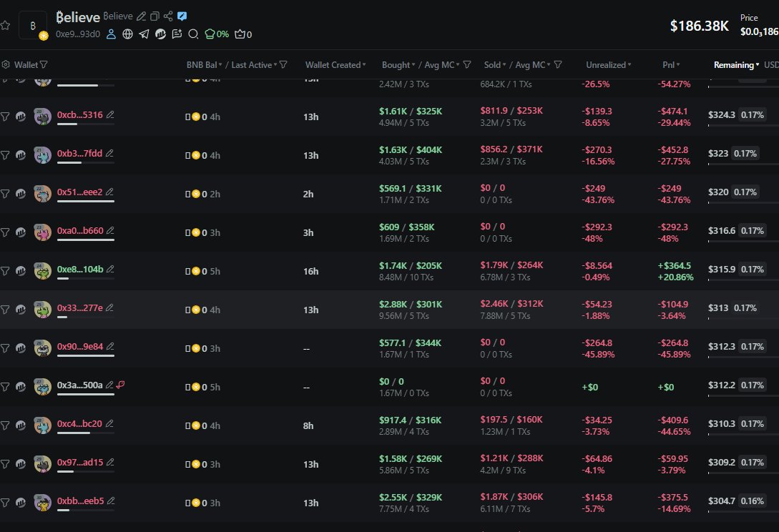Click the magnifier search icon in header
Screen dimensions: 779x532
tap(193, 34)
